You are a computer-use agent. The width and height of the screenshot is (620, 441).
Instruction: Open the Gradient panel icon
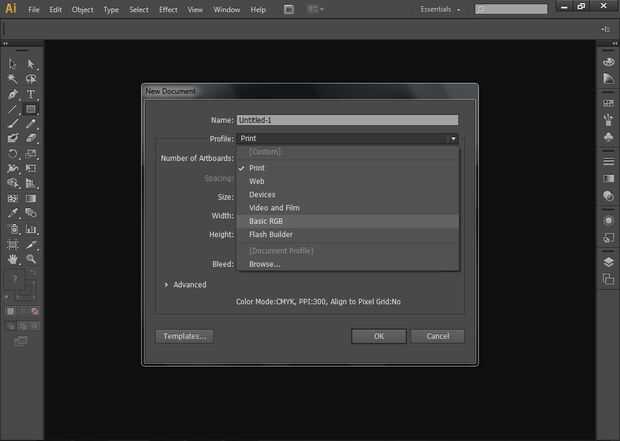click(609, 179)
